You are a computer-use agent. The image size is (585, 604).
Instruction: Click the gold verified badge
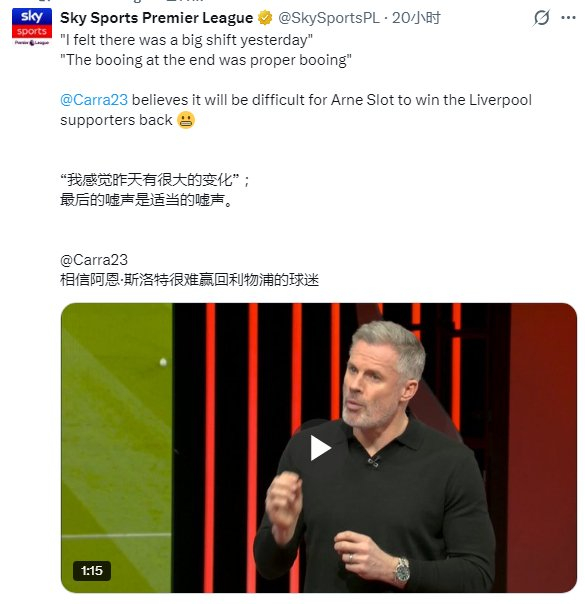pyautogui.click(x=265, y=18)
